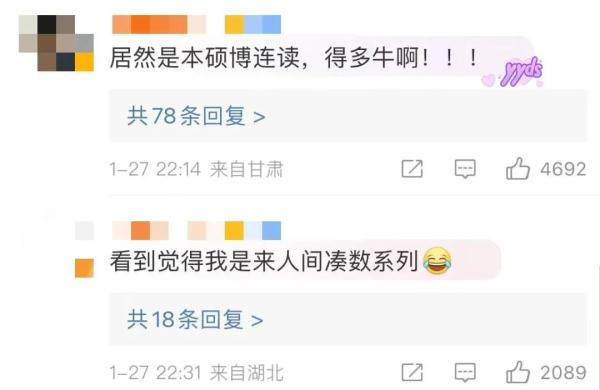Share the 本硕博连读 comment via repost icon

click(x=412, y=169)
